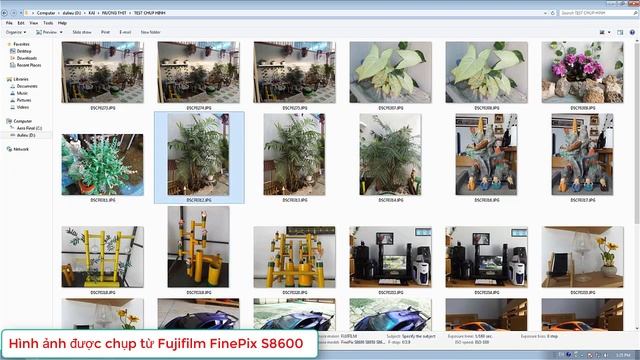
Task: Open Recent Places in Favorites
Action: pos(28,65)
